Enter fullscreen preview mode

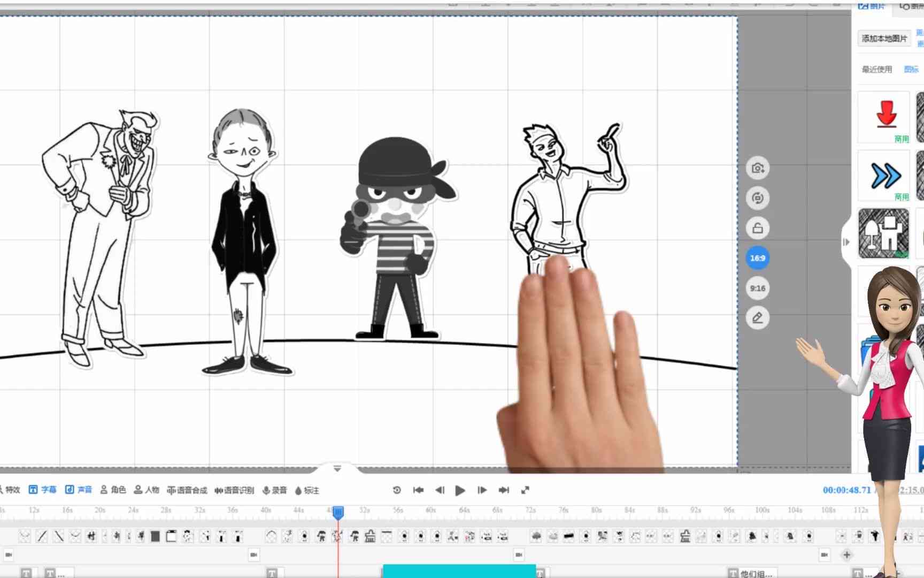tap(525, 490)
